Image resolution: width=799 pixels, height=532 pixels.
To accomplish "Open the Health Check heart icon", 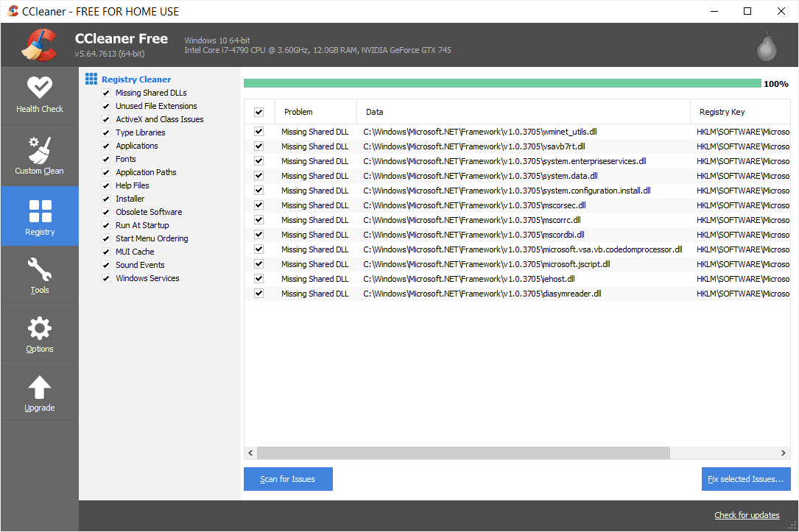I will click(x=40, y=88).
